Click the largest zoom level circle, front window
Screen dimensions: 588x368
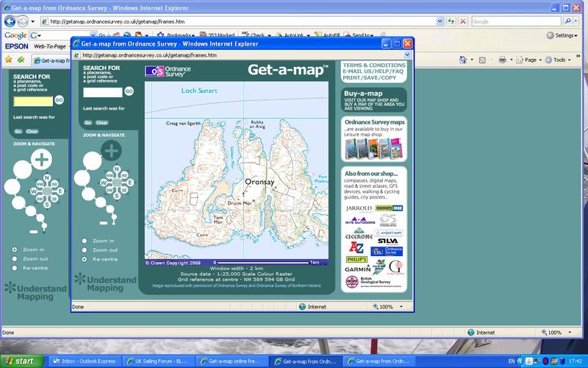93,161
